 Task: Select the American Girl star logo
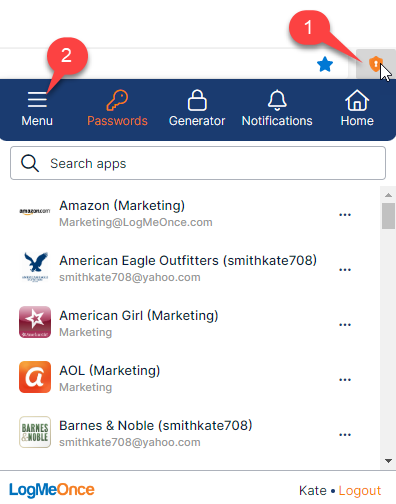pos(35,322)
